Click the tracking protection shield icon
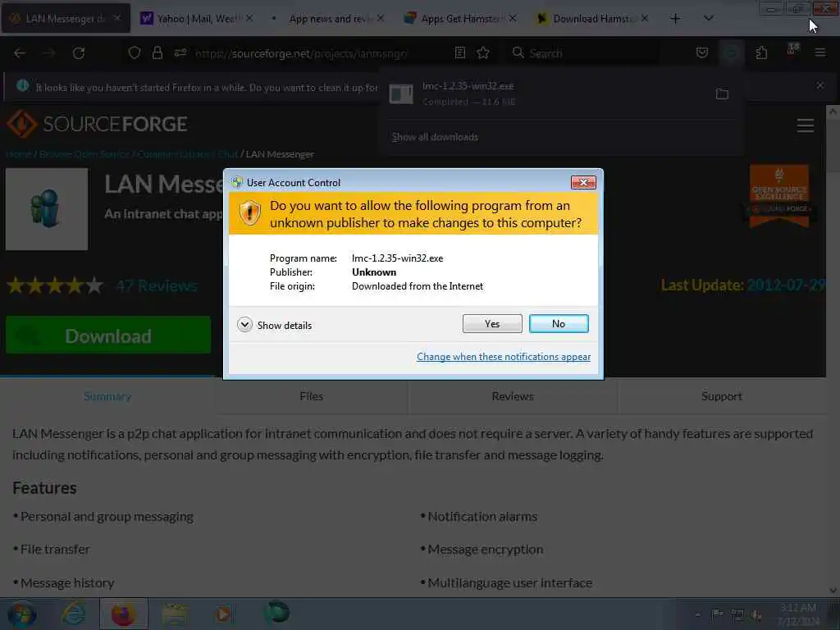Image resolution: width=840 pixels, height=630 pixels. click(x=135, y=52)
